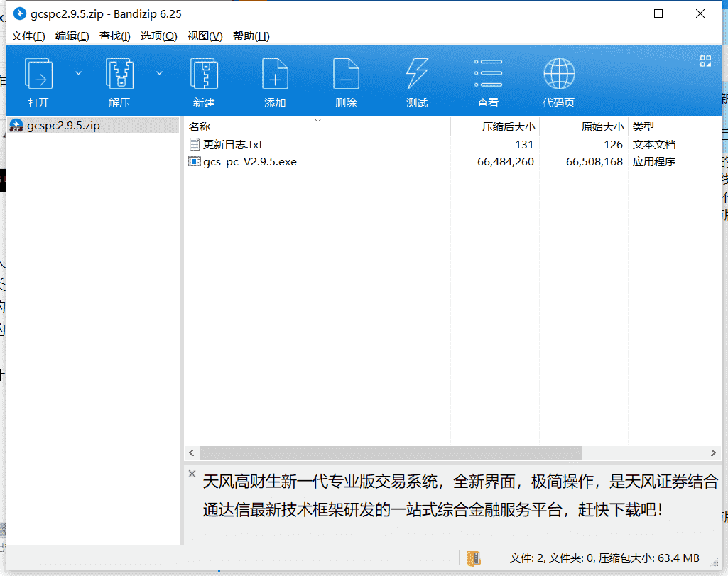Sort by the 类型 column header

[675, 126]
